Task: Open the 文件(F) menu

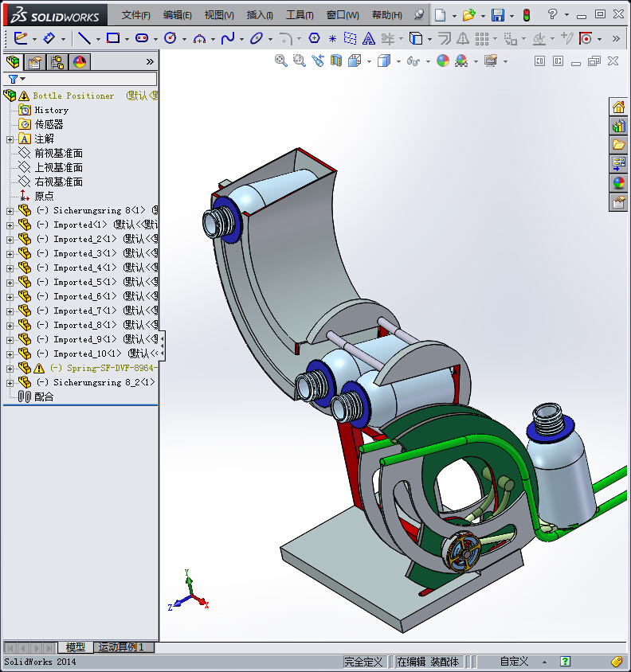Action: [x=136, y=15]
